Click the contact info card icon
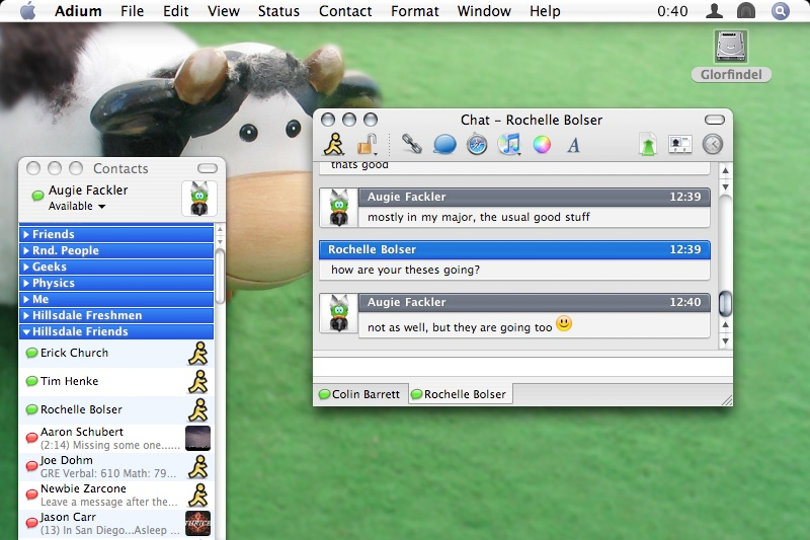810x540 pixels. point(680,144)
